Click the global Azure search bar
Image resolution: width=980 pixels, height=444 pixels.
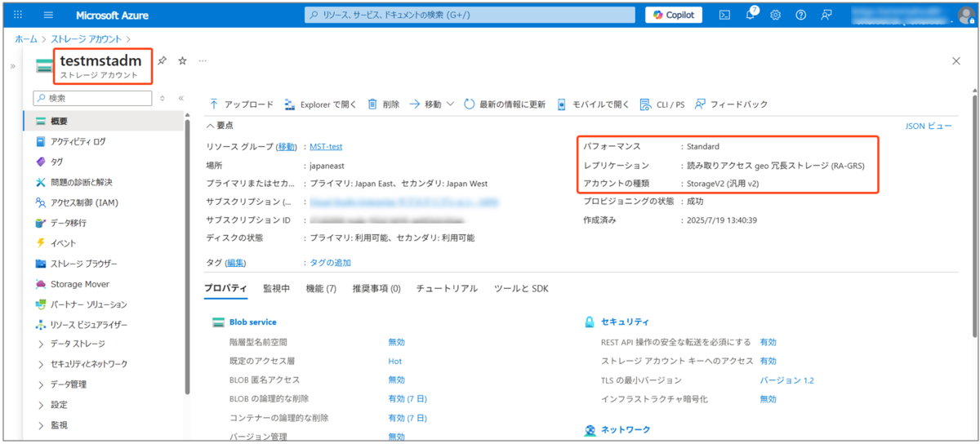470,15
